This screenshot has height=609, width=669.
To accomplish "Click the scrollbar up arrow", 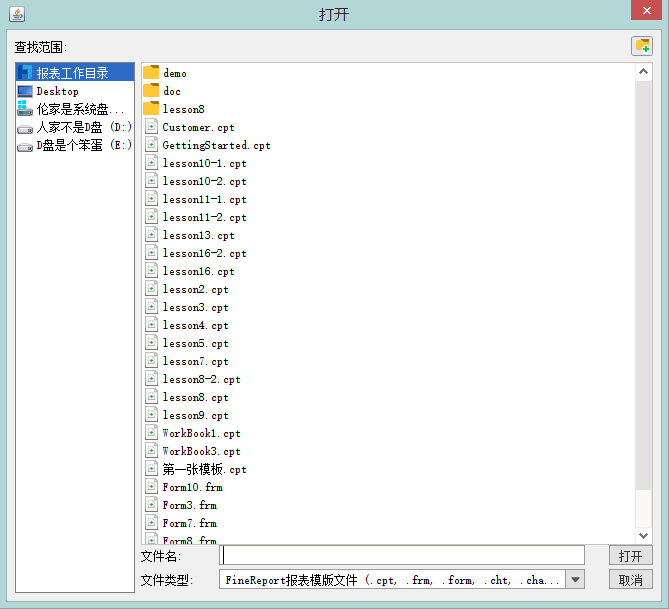I will click(643, 72).
